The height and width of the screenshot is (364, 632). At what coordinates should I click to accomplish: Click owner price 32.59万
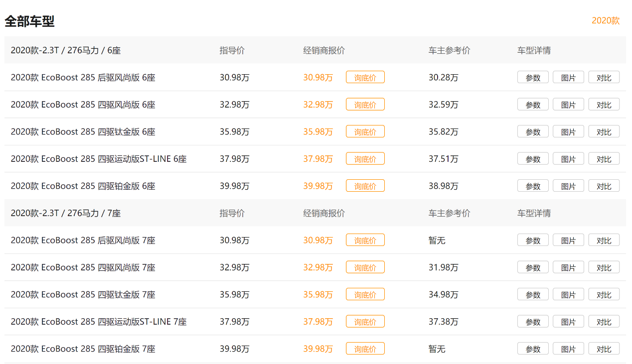444,105
